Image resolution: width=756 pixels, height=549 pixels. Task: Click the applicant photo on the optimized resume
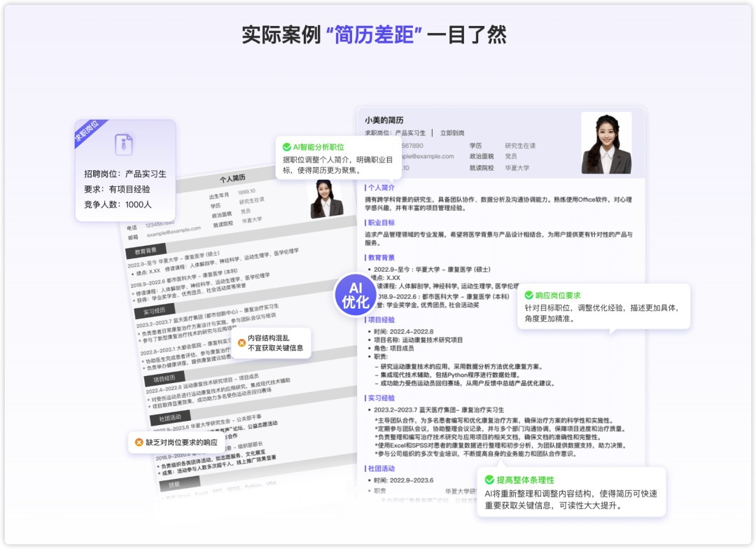coord(607,144)
